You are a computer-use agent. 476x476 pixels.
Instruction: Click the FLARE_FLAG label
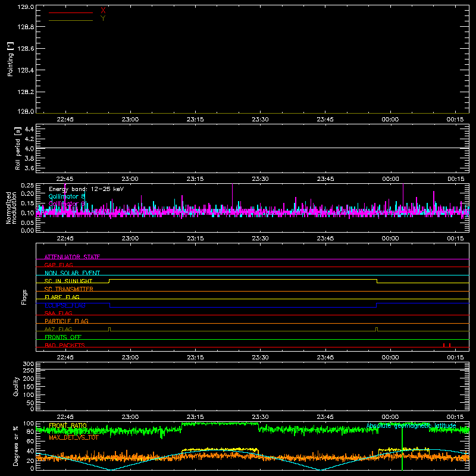(62, 297)
